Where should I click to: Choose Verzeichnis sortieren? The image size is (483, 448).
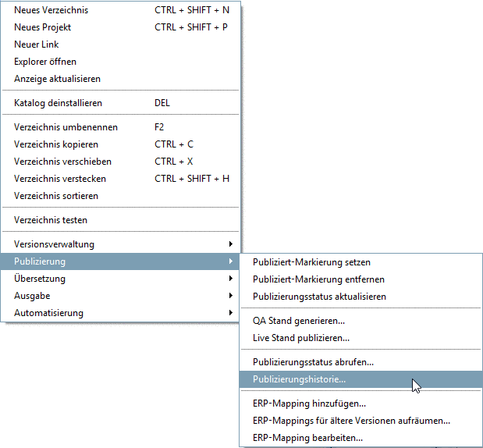point(56,196)
